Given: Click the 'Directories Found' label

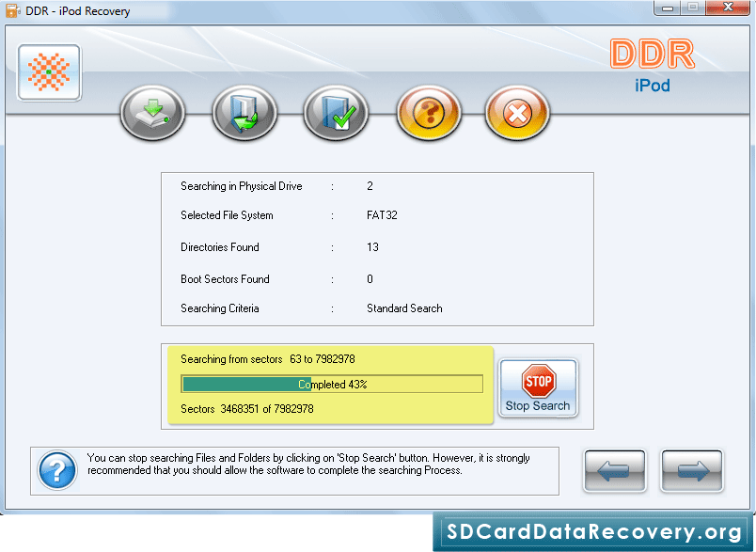Looking at the screenshot, I should click(x=220, y=247).
